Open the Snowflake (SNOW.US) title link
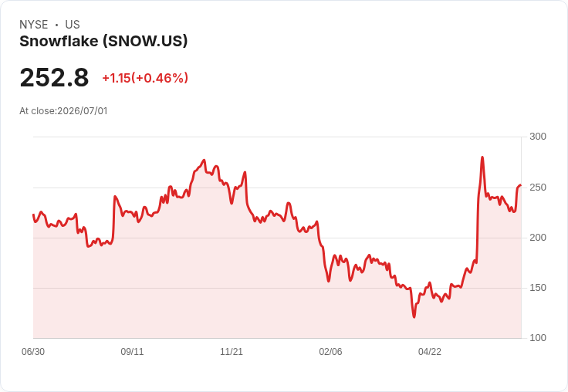 pyautogui.click(x=103, y=42)
